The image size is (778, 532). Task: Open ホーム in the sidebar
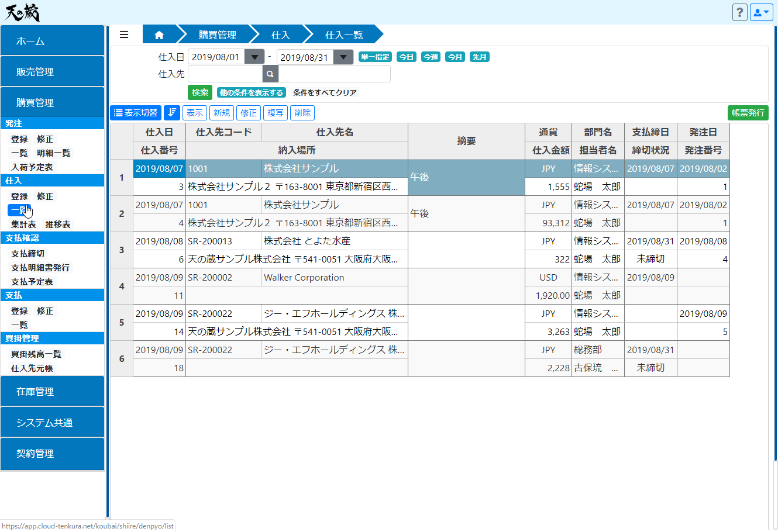[53, 40]
